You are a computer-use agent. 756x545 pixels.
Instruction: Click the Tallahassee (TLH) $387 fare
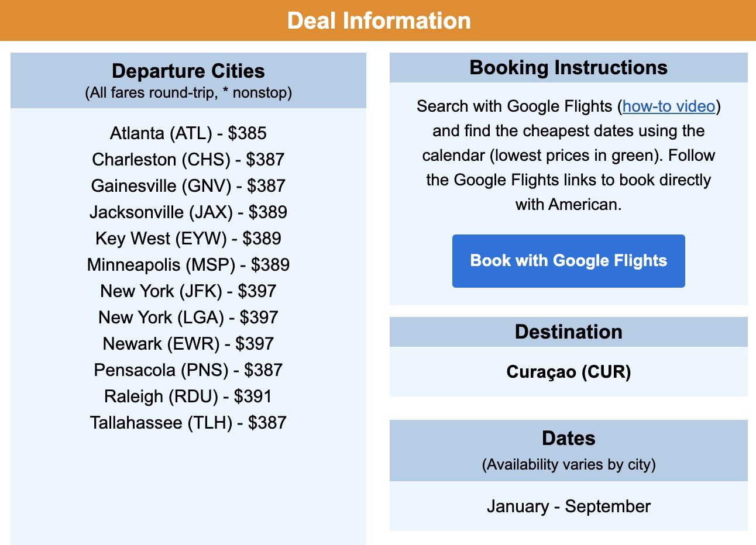click(x=188, y=423)
